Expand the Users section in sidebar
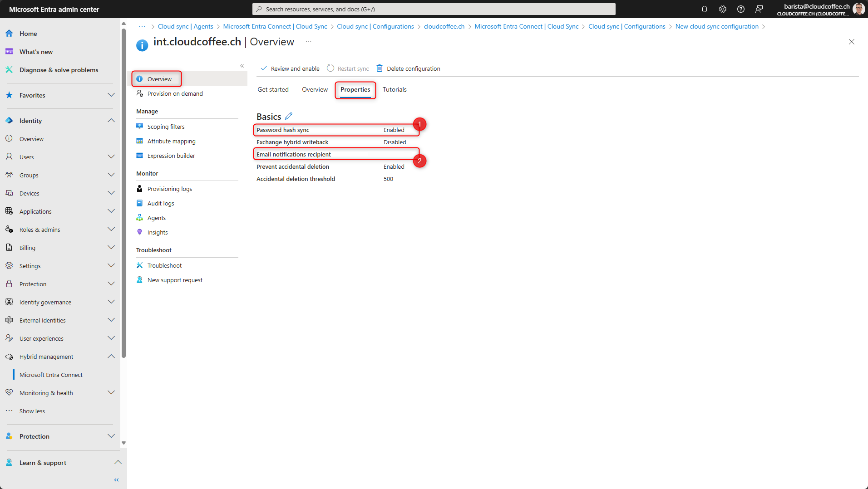Image resolution: width=868 pixels, height=489 pixels. point(111,157)
